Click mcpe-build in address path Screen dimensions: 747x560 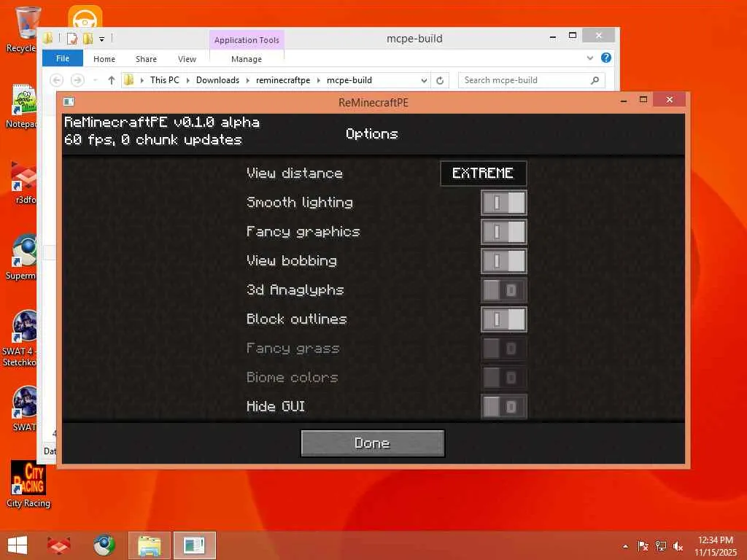click(x=349, y=80)
